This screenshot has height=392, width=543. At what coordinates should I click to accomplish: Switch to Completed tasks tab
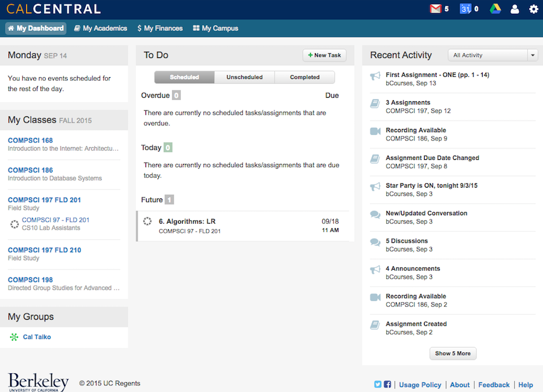[x=305, y=77]
